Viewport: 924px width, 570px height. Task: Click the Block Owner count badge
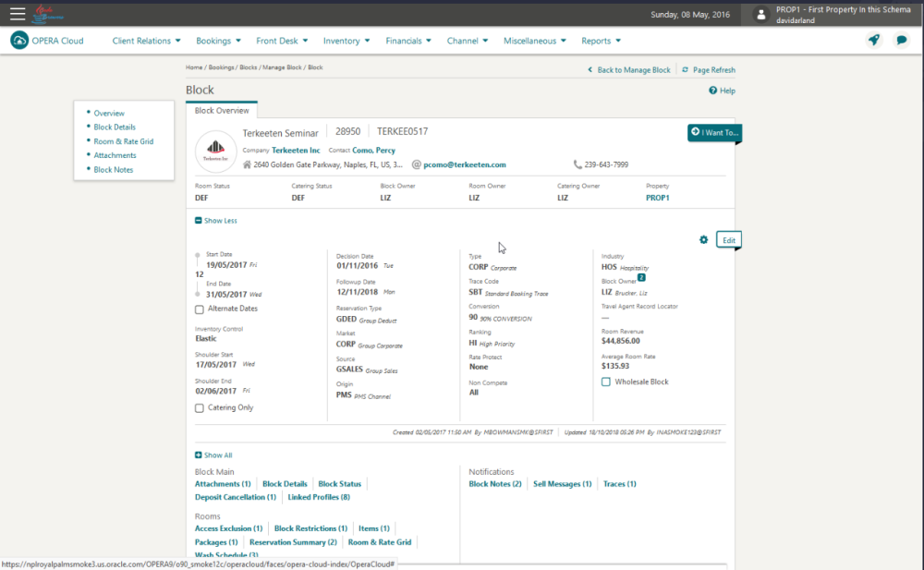tap(641, 278)
